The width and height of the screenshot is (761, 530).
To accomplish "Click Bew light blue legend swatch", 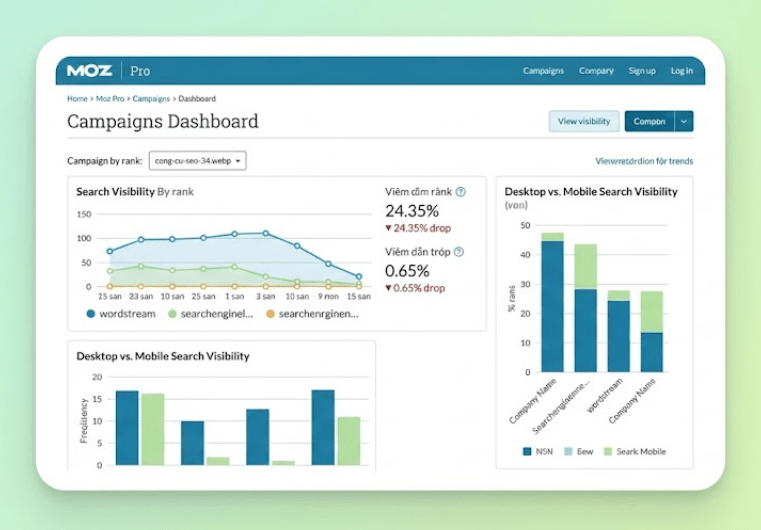I will tap(568, 451).
